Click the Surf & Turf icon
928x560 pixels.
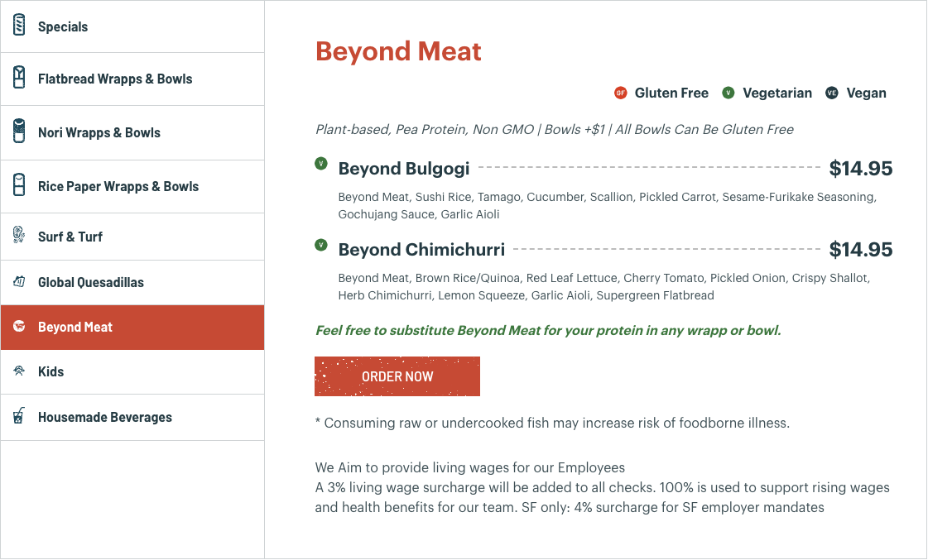[19, 236]
